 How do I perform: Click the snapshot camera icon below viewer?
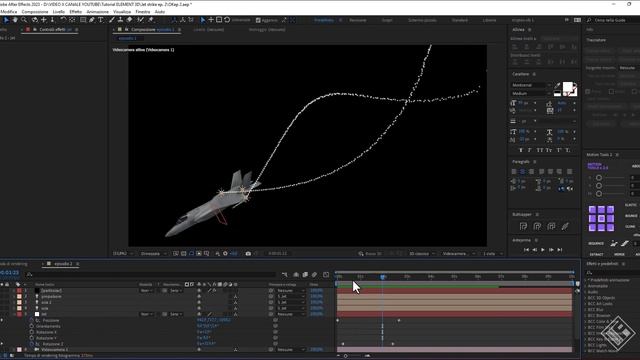click(248, 253)
